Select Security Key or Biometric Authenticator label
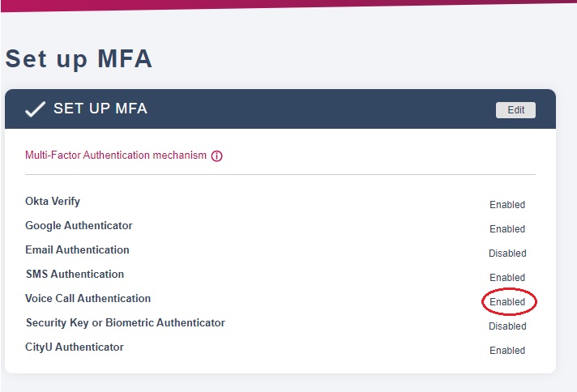Viewport: 577px width, 392px height. point(125,322)
